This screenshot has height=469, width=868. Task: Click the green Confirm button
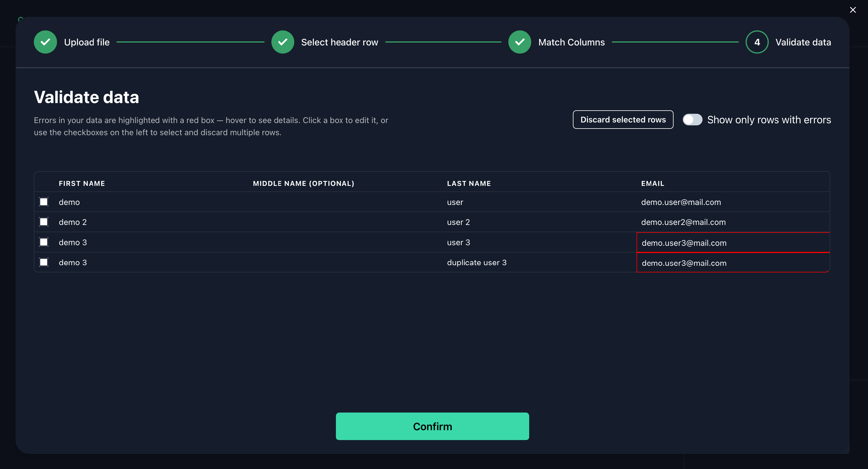(432, 426)
